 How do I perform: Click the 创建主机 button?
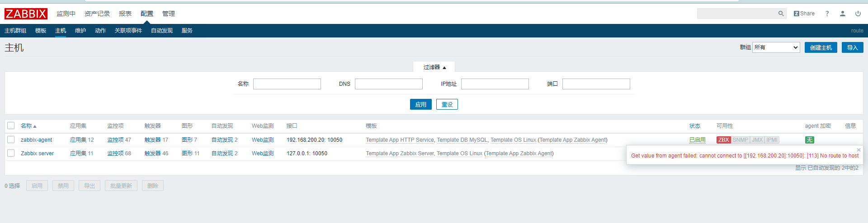point(821,47)
